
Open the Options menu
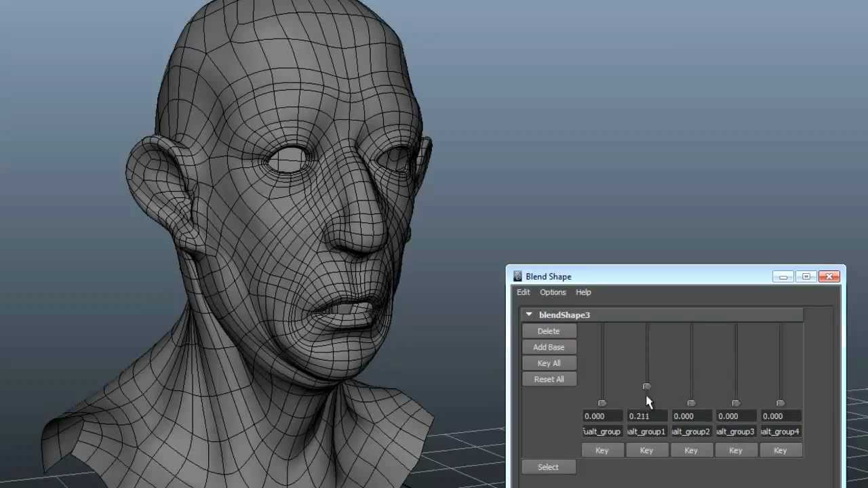[x=553, y=292]
